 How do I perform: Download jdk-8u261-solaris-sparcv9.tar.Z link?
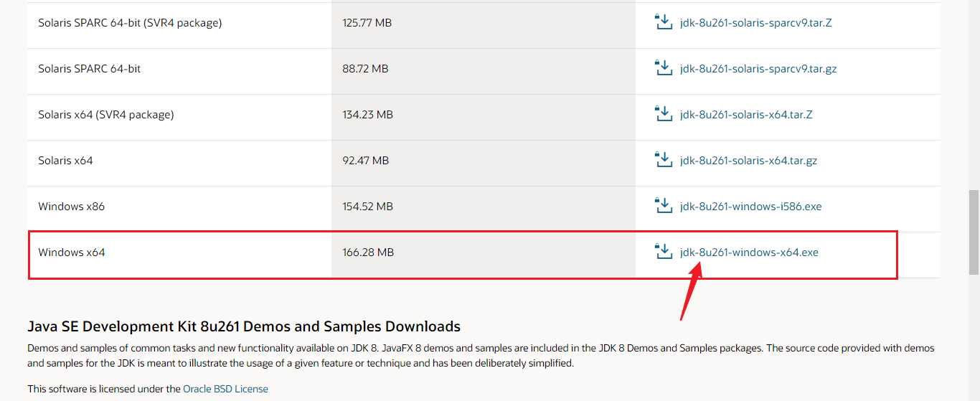[x=755, y=23]
